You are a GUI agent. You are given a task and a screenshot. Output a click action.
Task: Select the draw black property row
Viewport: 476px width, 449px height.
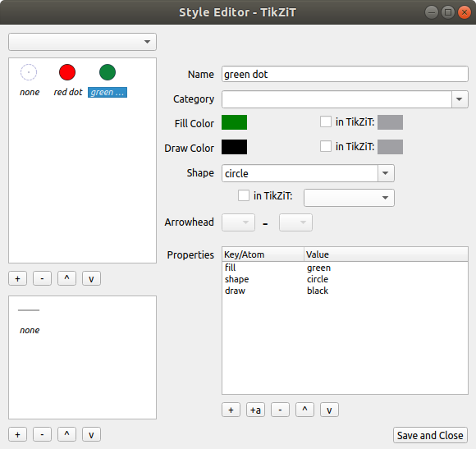click(345, 291)
